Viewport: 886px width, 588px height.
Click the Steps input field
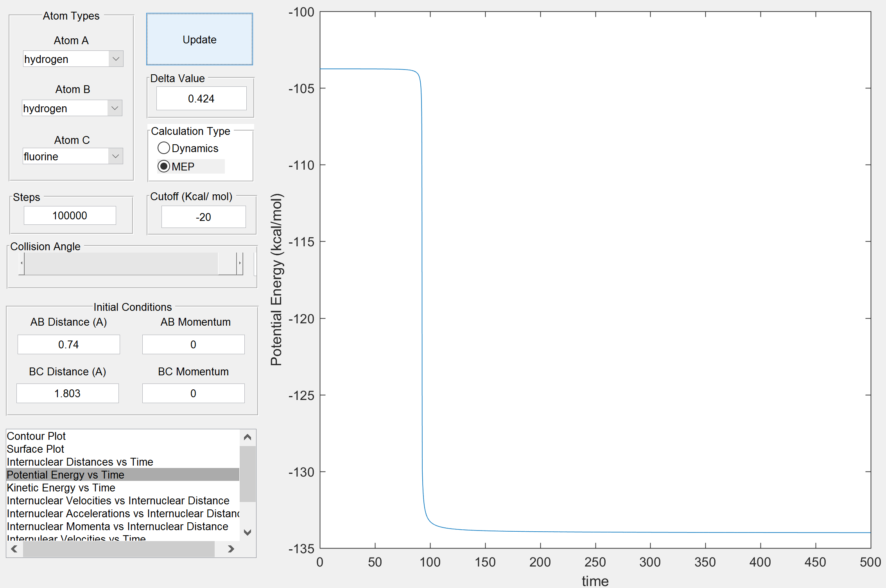[x=70, y=215]
